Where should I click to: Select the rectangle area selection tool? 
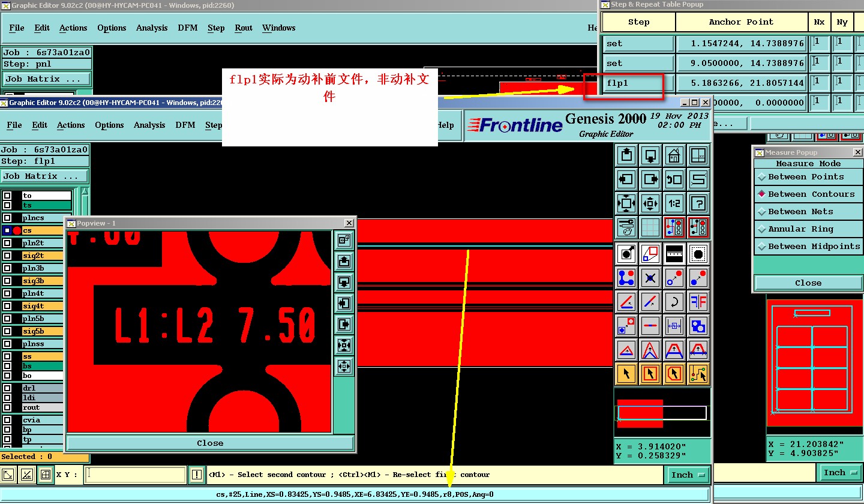[x=650, y=374]
